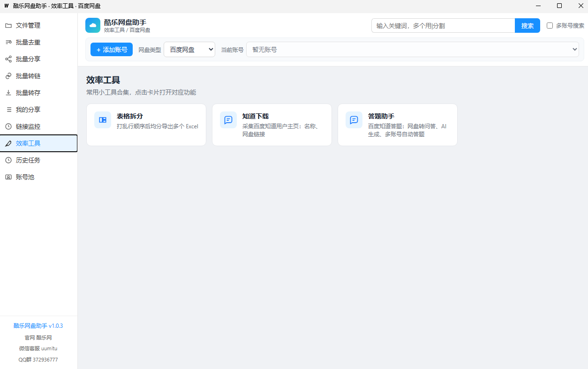
Task: Open the 答题助手 tool card
Action: [398, 125]
